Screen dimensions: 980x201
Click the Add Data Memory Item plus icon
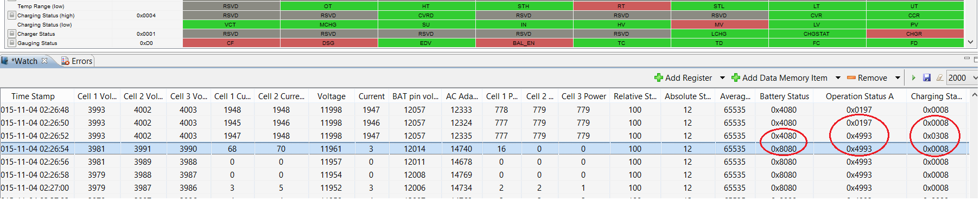tap(736, 78)
